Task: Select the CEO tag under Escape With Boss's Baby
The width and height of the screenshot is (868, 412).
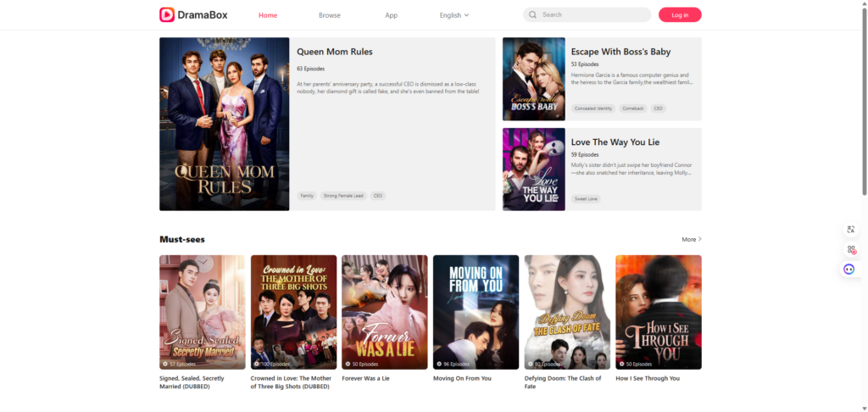Action: [658, 109]
